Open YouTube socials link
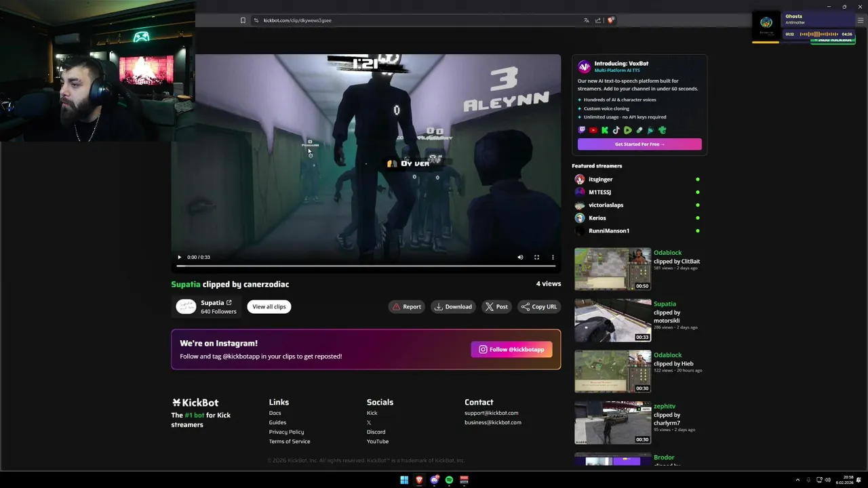Viewport: 868px width, 488px height. [x=378, y=442]
